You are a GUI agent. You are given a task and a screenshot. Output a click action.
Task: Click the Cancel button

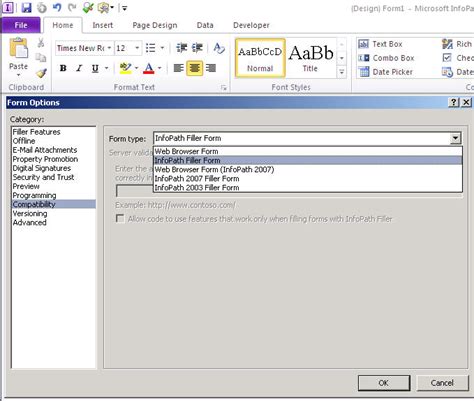pos(442,383)
